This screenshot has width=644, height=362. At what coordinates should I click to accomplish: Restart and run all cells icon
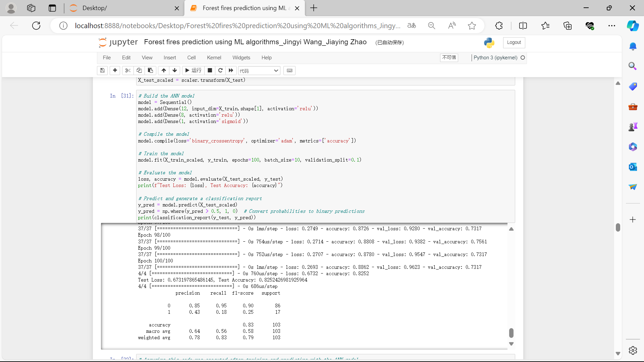tap(231, 70)
